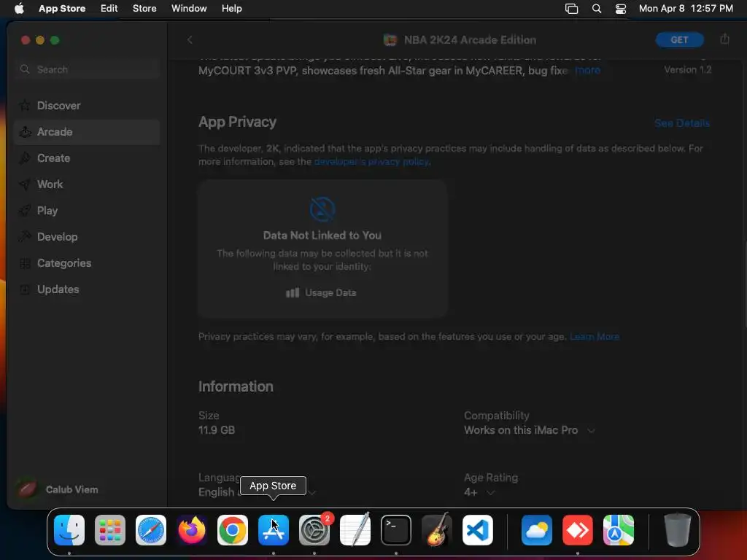
Task: Launch Safari from the dock
Action: click(151, 529)
